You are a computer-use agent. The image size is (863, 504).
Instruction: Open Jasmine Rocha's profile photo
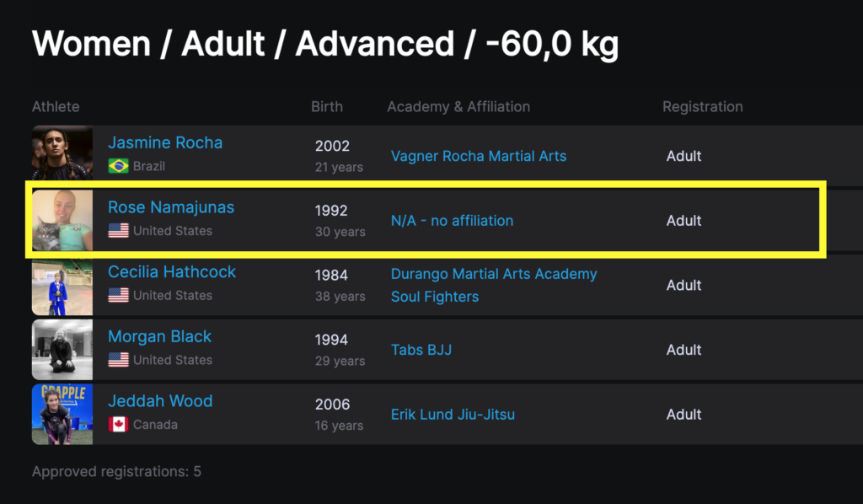click(x=62, y=153)
